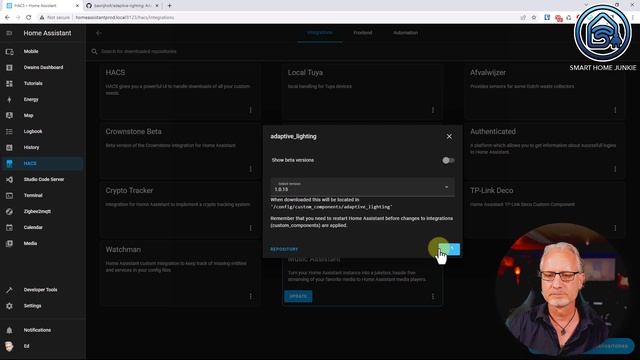
Task: Select the adaptive-lighting GitHub browser tab
Action: [122, 6]
